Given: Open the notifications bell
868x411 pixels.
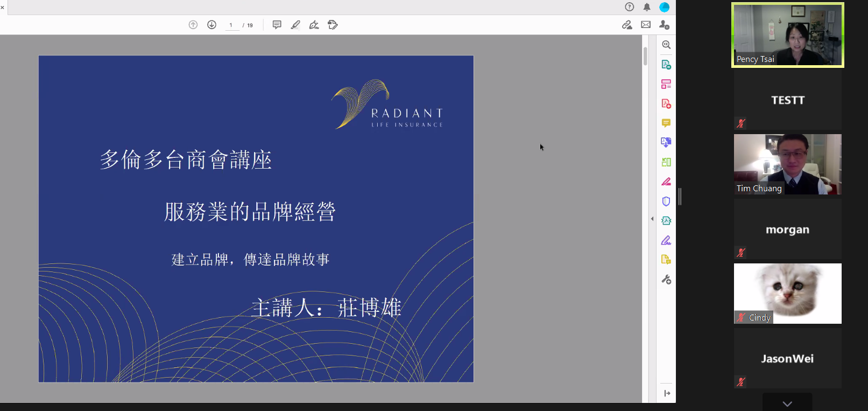Looking at the screenshot, I should coord(647,7).
